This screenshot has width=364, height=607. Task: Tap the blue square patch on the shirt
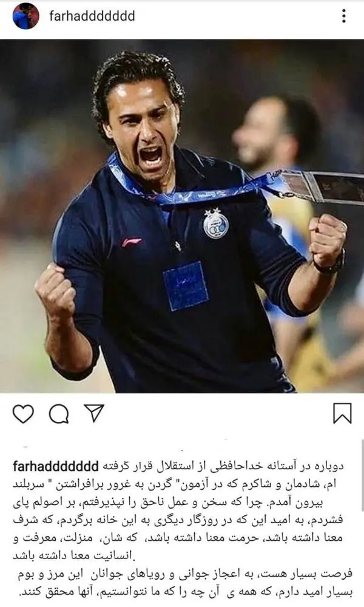(186, 286)
